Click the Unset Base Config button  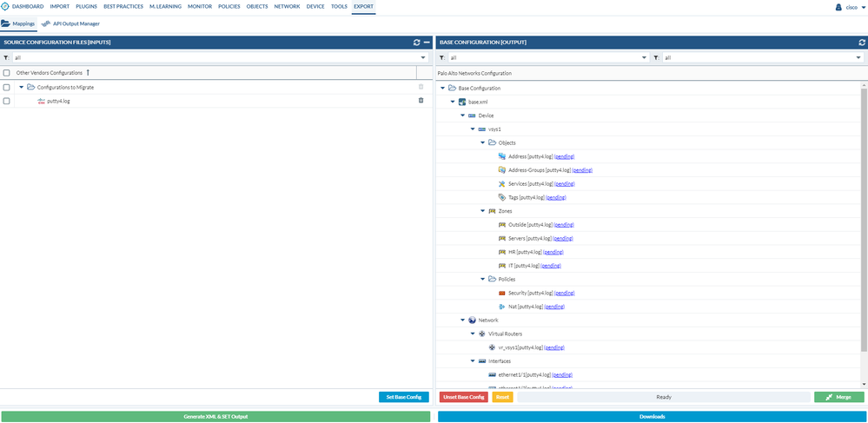click(464, 397)
